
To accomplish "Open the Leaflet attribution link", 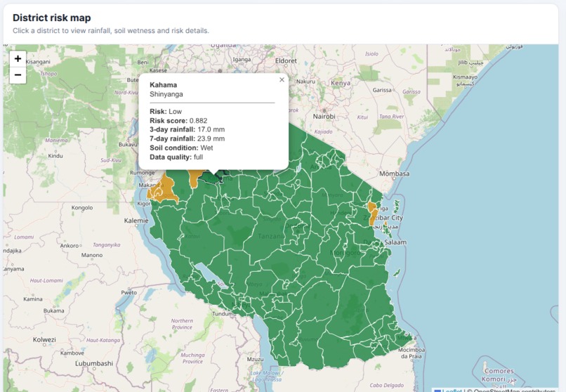I will (452, 391).
